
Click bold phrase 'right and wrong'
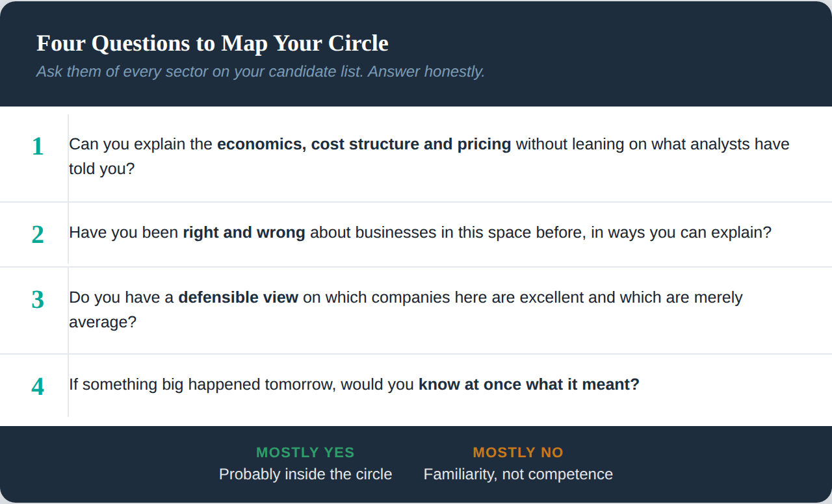point(244,233)
